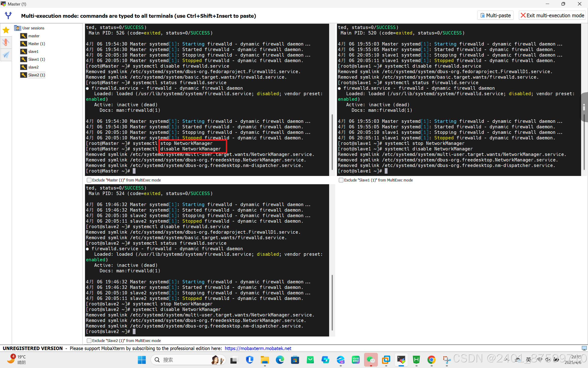Screen dimensions: 588x368
Task: Click 'UNREGISTERED VERSION' status bar text
Action: [33, 348]
